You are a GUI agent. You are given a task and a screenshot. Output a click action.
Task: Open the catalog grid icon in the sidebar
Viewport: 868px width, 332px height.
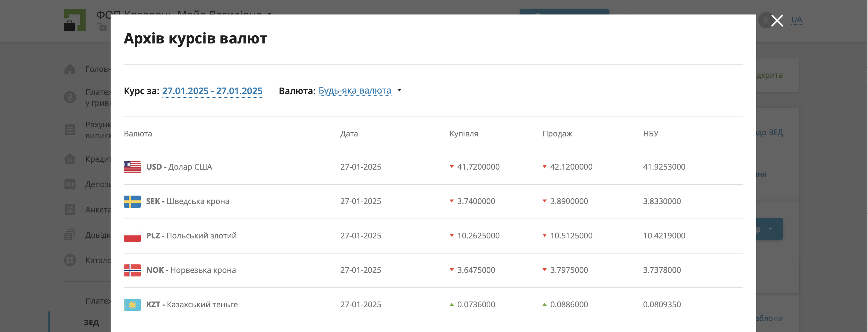click(70, 260)
